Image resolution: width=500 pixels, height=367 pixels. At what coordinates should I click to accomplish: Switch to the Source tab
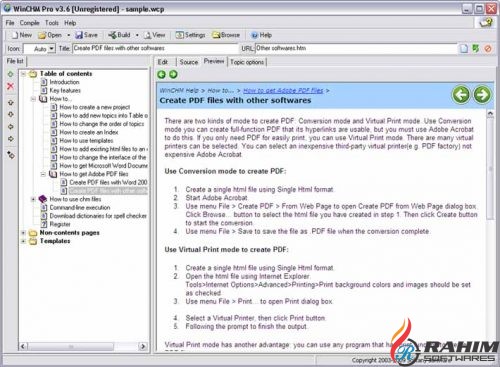pyautogui.click(x=189, y=62)
